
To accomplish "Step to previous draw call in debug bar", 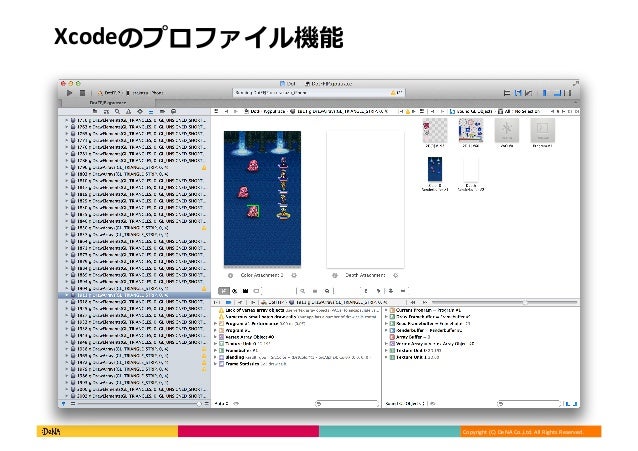I will pos(413,302).
